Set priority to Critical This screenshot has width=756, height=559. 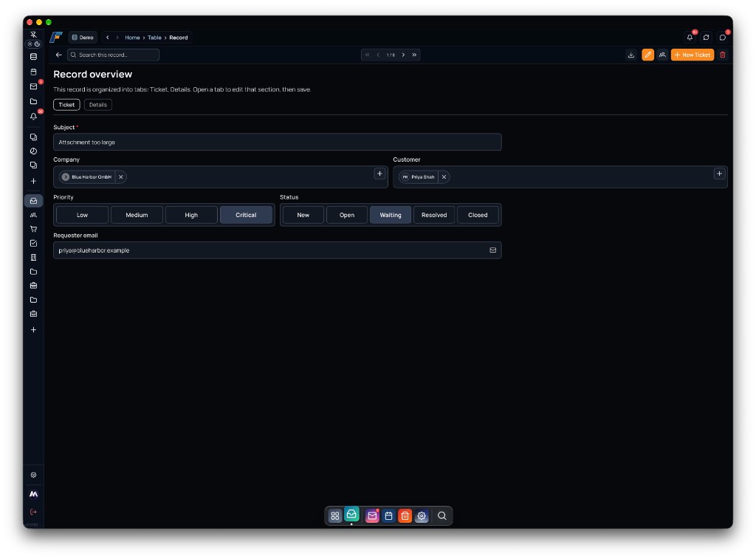pos(246,215)
